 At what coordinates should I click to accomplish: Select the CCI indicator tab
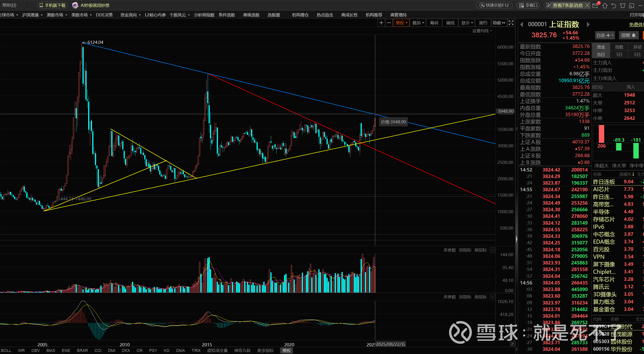pyautogui.click(x=98, y=351)
